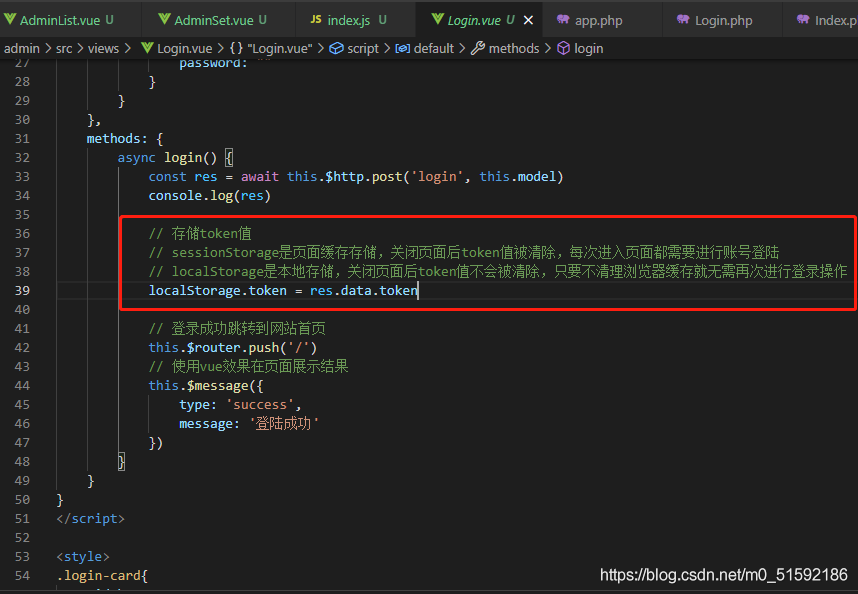This screenshot has width=858, height=594.
Task: Click the wrench icon before 'methods' breadcrumb
Action: coord(478,48)
